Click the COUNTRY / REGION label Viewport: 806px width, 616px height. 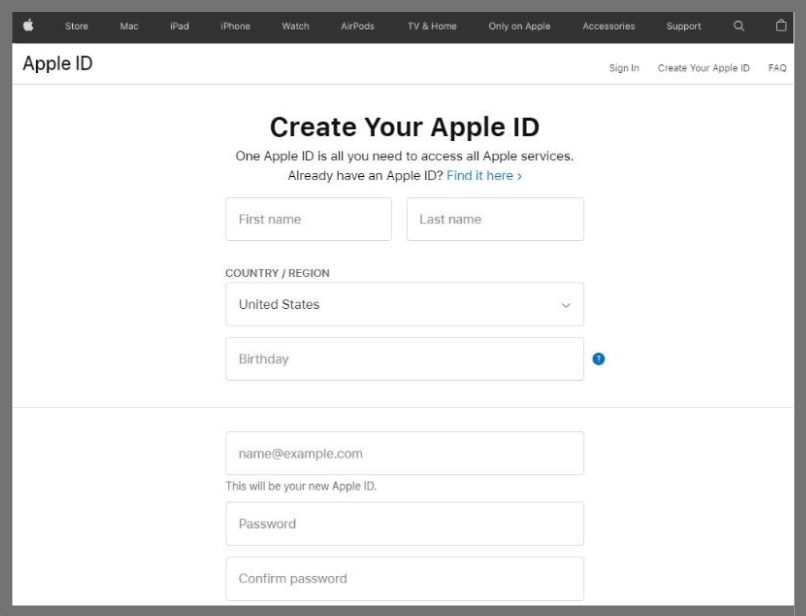click(x=278, y=273)
